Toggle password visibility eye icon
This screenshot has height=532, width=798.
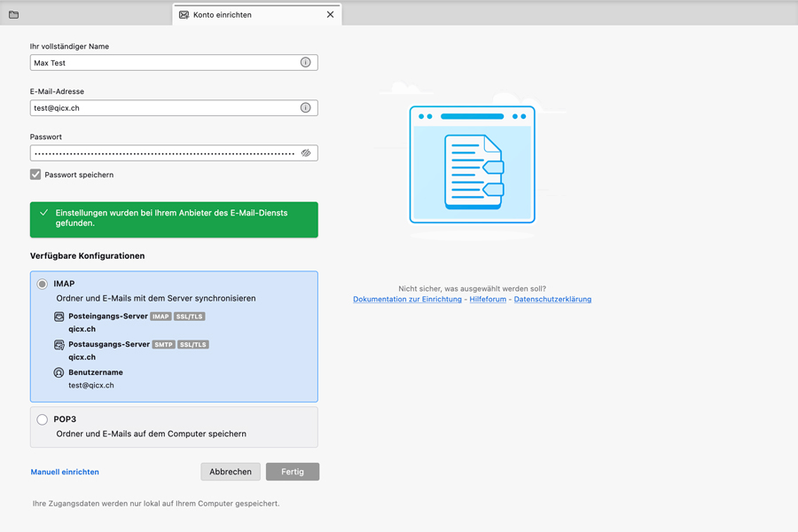305,153
